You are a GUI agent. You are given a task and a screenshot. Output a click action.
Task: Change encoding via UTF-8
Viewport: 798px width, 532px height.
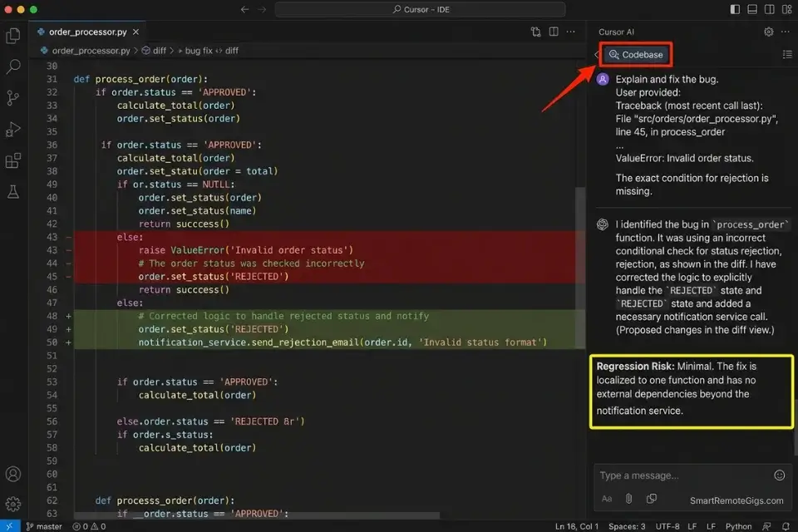point(667,526)
